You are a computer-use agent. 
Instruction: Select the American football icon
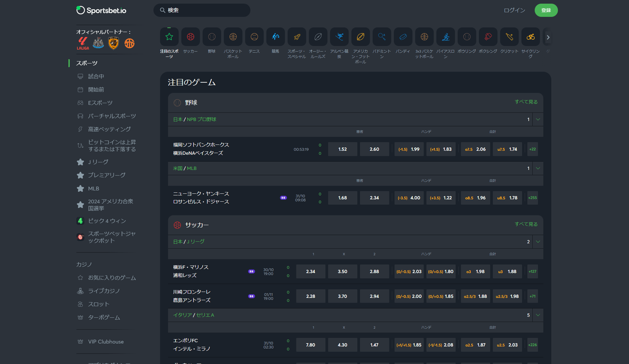point(361,37)
